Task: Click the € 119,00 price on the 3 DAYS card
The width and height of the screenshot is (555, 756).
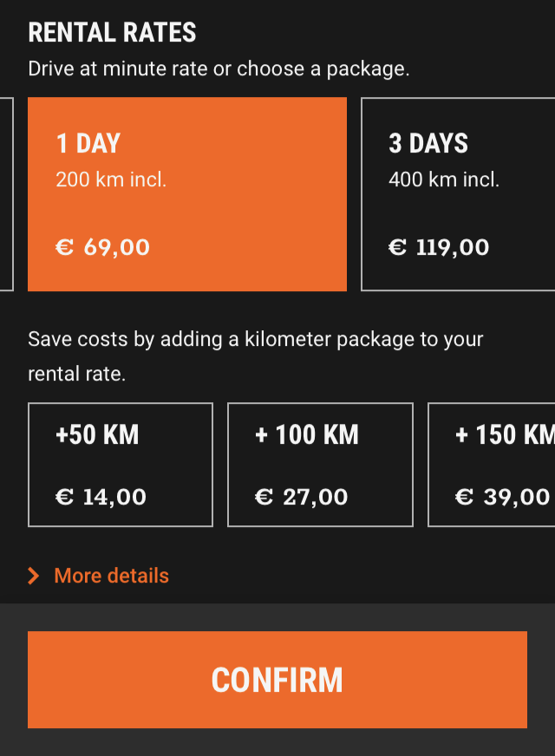Action: 439,248
